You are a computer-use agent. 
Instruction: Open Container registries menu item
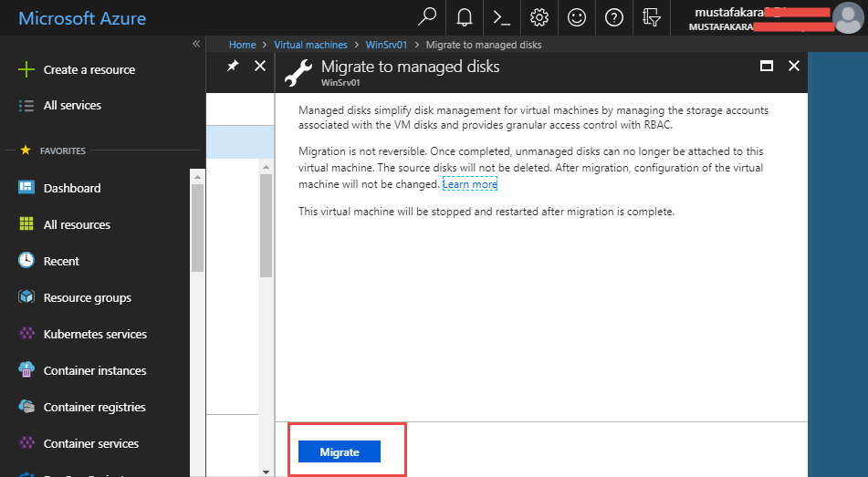95,407
